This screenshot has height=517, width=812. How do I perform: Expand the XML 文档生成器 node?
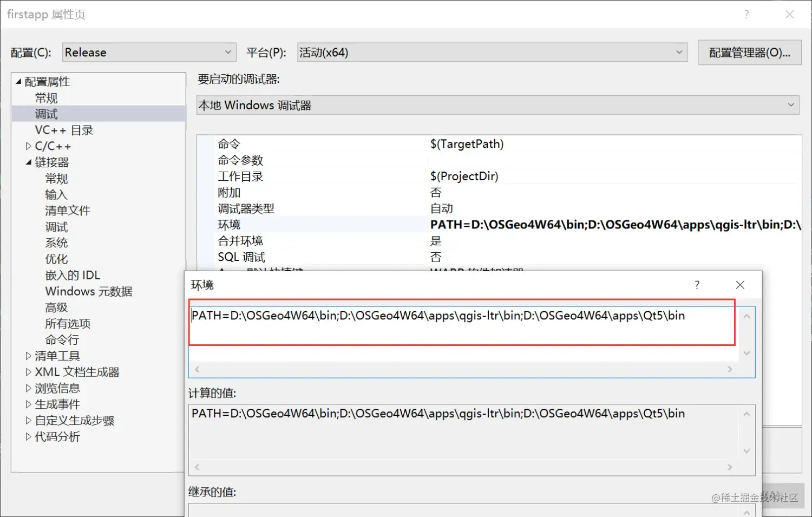click(29, 372)
